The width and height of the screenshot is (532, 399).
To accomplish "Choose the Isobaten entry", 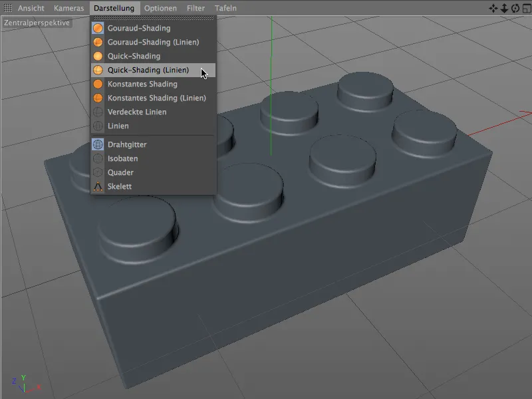I will 154,158.
